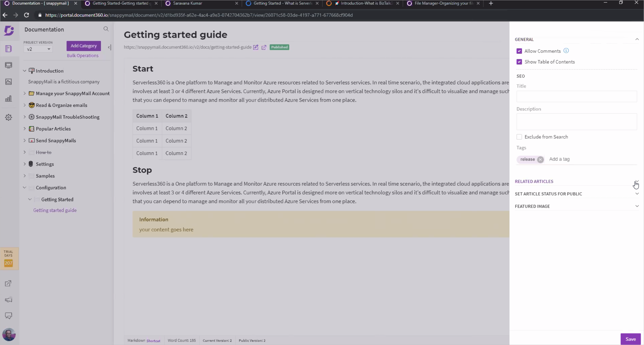Click the Save button

(630, 339)
